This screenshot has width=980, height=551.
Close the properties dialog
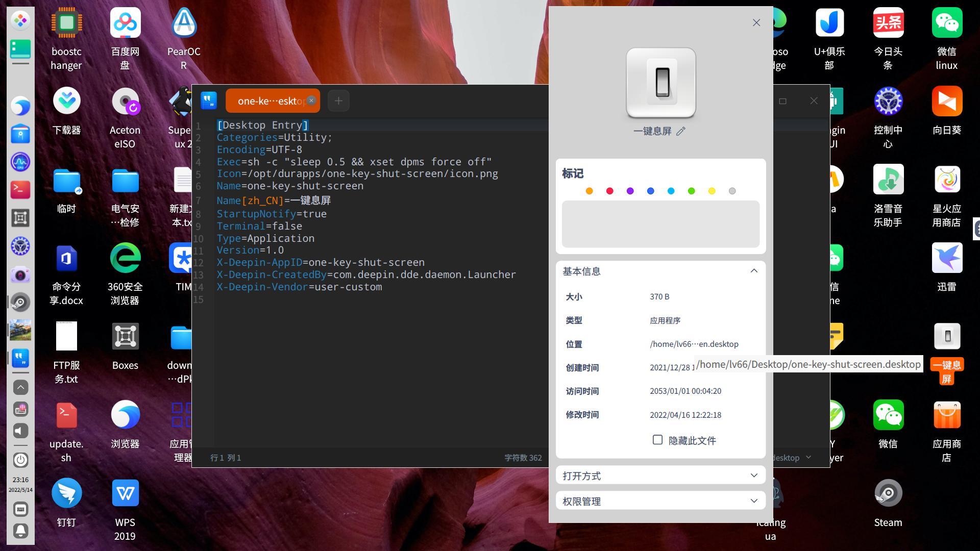pos(756,22)
